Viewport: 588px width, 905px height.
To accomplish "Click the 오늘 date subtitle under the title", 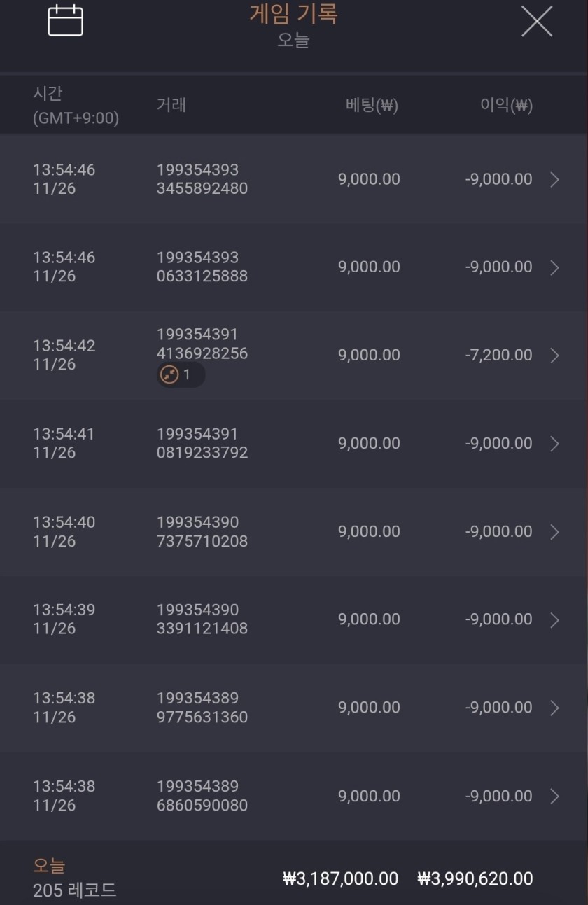I will click(293, 40).
